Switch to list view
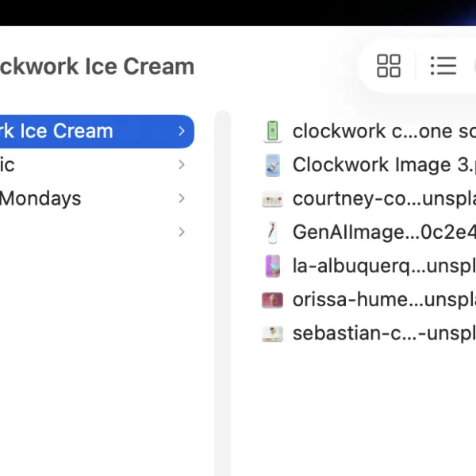Viewport: 476px width, 476px height. coord(443,66)
